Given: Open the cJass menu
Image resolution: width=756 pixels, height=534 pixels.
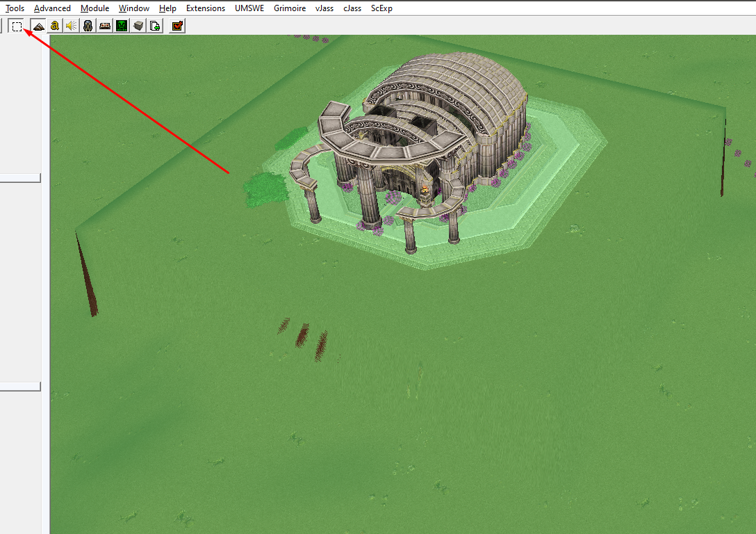Looking at the screenshot, I should click(352, 8).
